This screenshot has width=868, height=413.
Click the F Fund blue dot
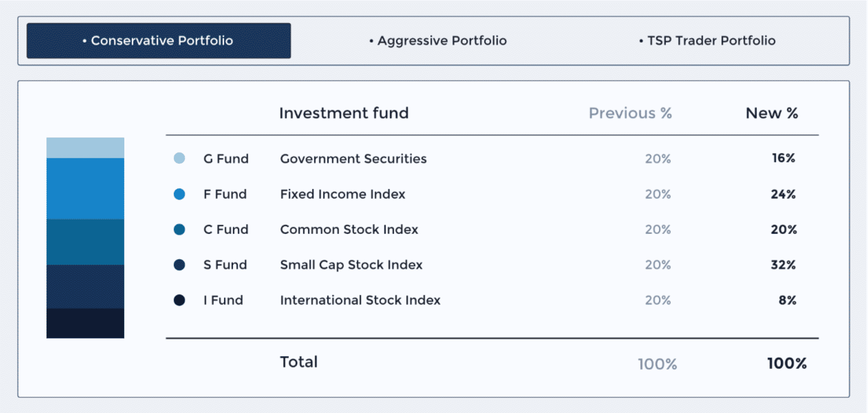point(179,194)
